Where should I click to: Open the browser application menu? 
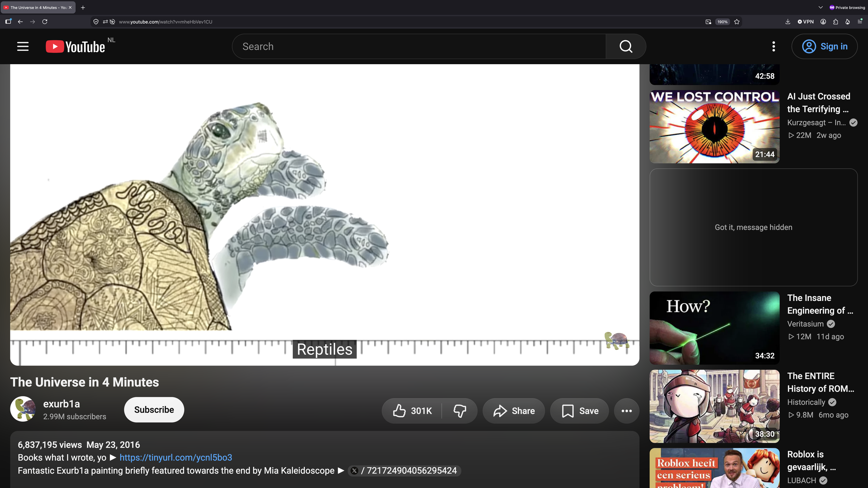click(x=860, y=22)
